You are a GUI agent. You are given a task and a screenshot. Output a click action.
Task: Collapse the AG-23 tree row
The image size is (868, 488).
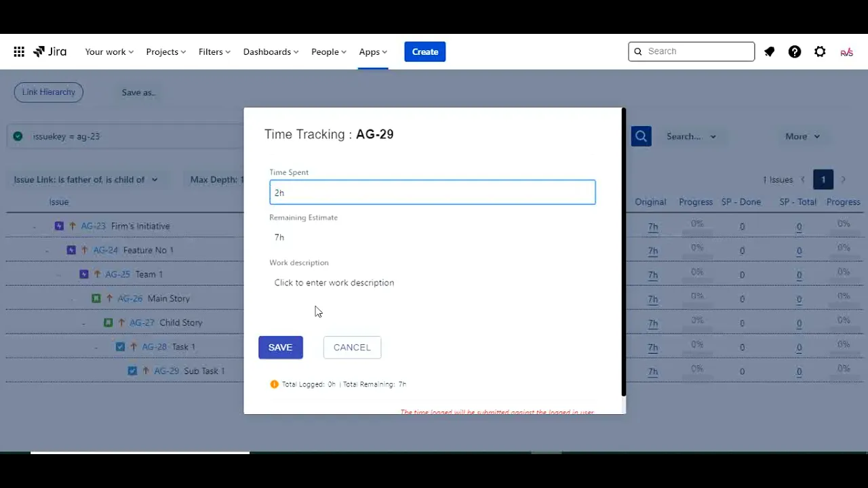34,226
